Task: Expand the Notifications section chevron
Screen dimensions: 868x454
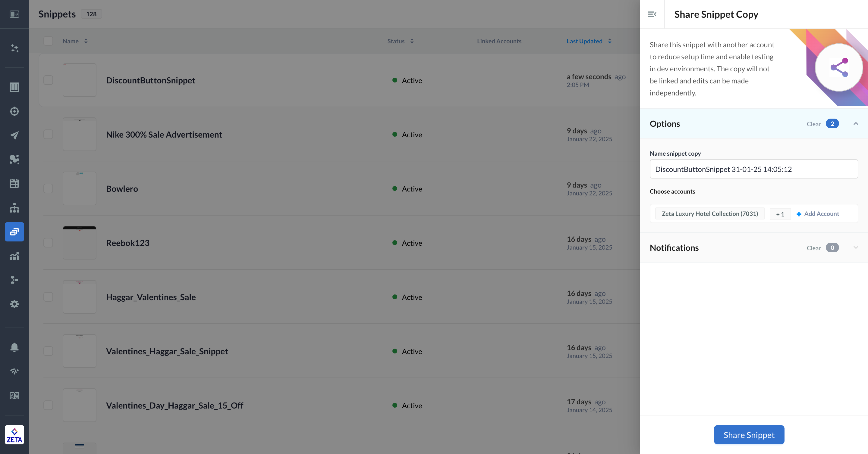Action: tap(856, 248)
